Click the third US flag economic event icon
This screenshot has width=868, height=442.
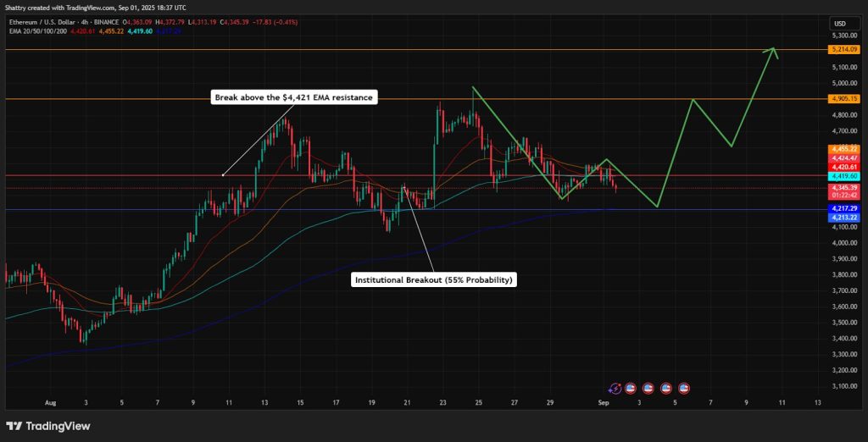click(x=666, y=388)
